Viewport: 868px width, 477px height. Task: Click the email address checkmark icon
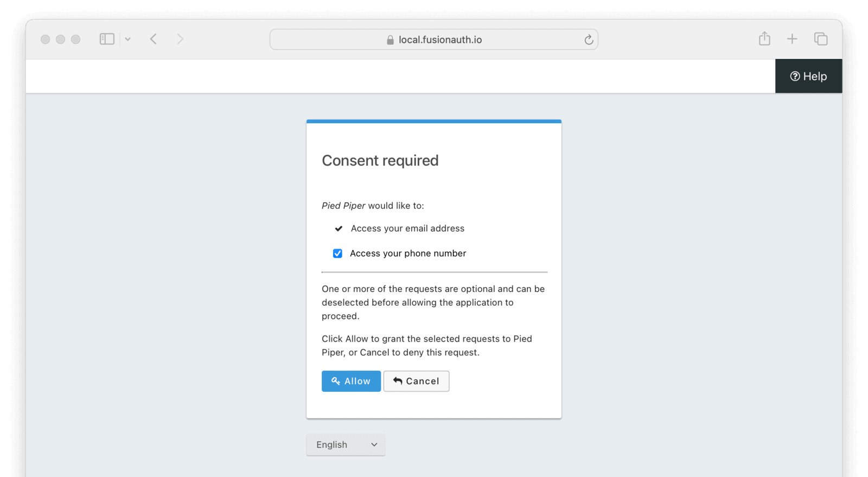339,228
